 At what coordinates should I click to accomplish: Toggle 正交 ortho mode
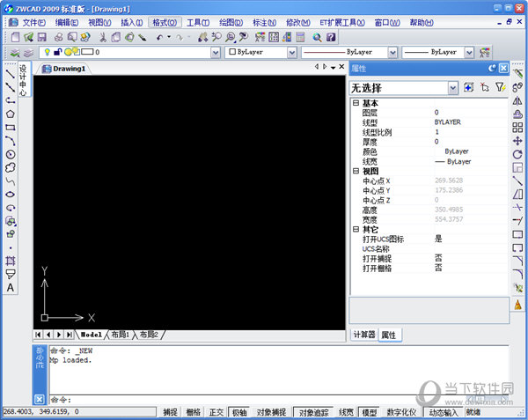coord(216,412)
